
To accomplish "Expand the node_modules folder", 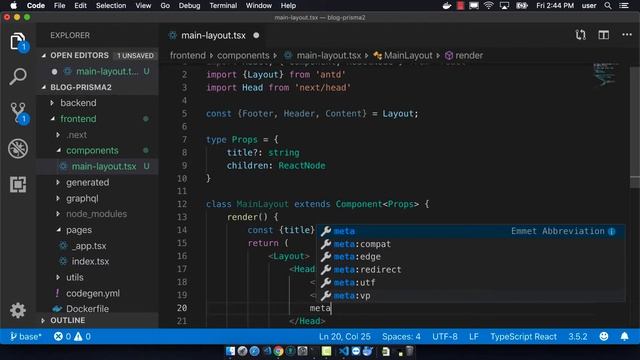I will (x=58, y=214).
